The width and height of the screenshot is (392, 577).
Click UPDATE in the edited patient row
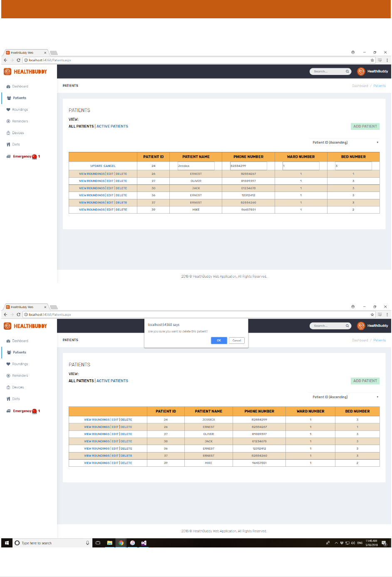(96, 166)
